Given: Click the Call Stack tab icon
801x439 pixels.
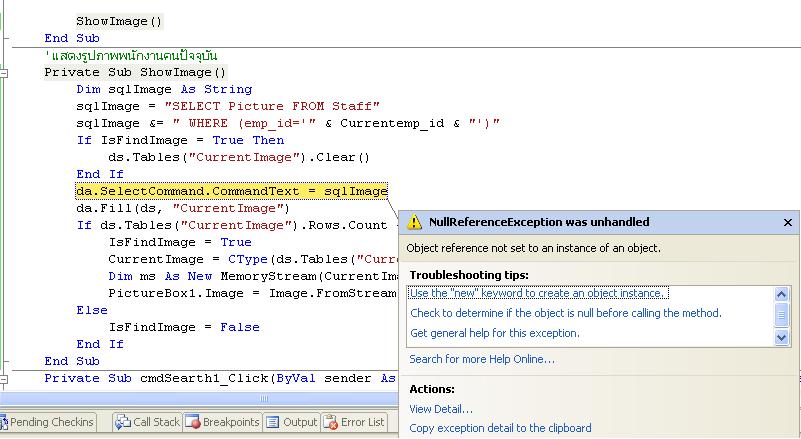Looking at the screenshot, I should pos(123,422).
